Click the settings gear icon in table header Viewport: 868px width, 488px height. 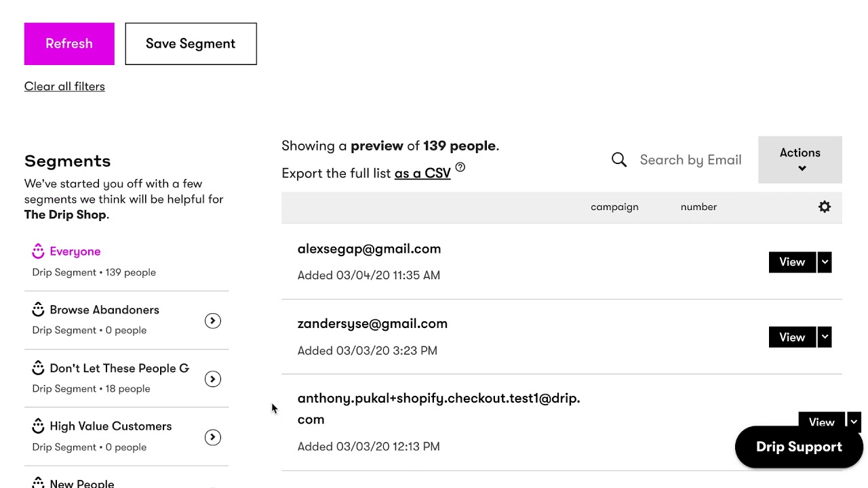click(824, 207)
